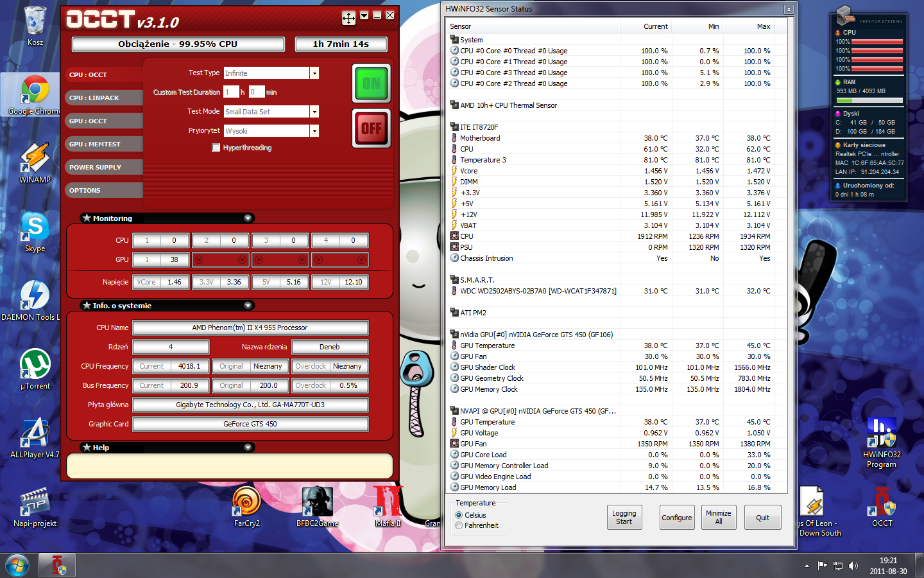The width and height of the screenshot is (924, 578).
Task: Open OCCT desktop shortcut
Action: pyautogui.click(x=882, y=507)
